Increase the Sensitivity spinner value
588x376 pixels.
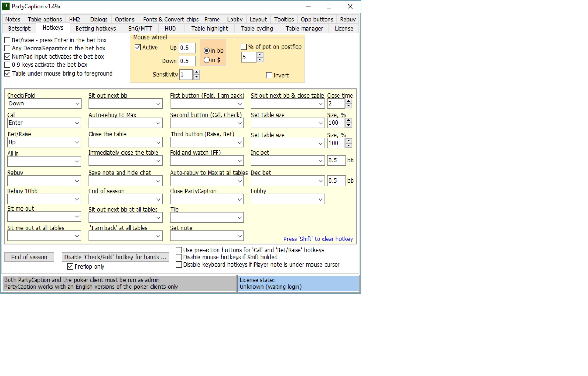tap(197, 72)
